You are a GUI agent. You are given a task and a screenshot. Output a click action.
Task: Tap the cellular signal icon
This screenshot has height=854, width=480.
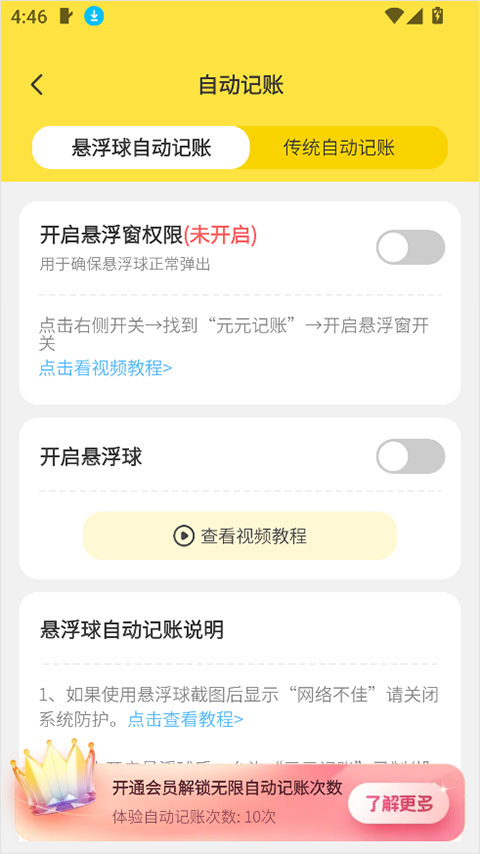pyautogui.click(x=414, y=16)
